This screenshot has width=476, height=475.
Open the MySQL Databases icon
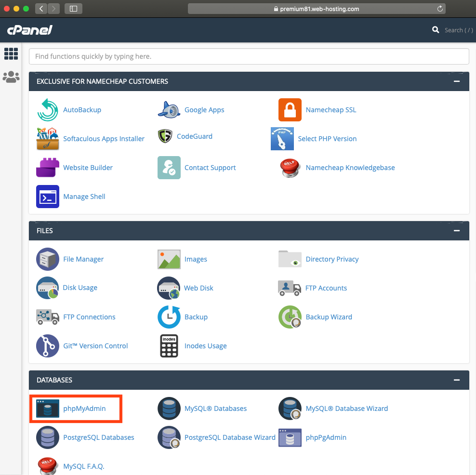coord(169,409)
